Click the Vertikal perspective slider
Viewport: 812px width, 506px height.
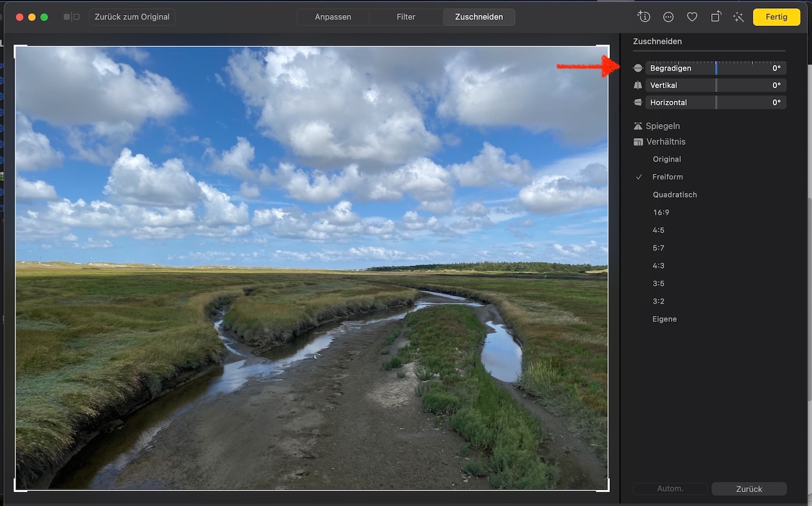716,85
